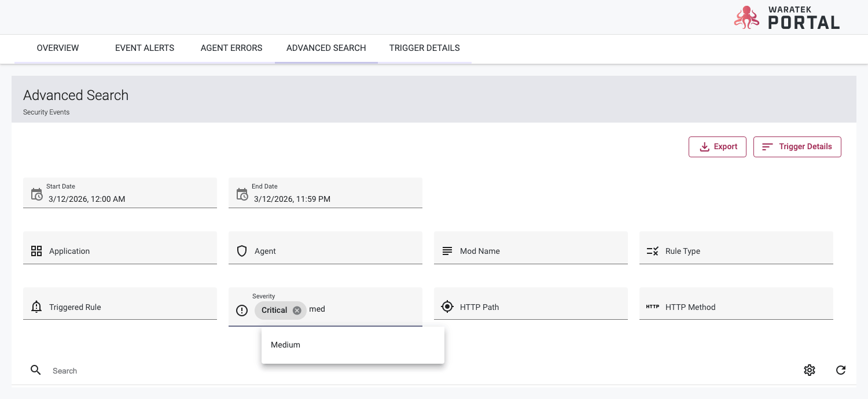Remove the Critical severity chip
The width and height of the screenshot is (868, 399).
pos(297,311)
